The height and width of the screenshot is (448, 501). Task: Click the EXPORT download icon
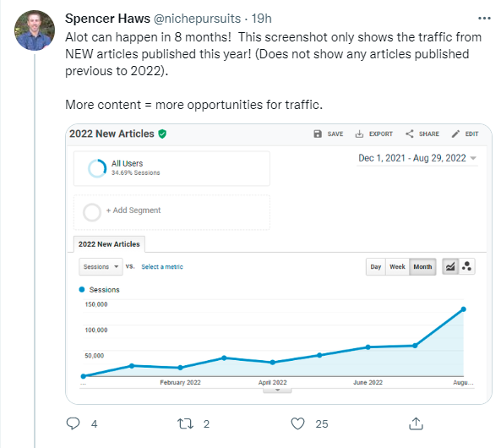click(359, 134)
